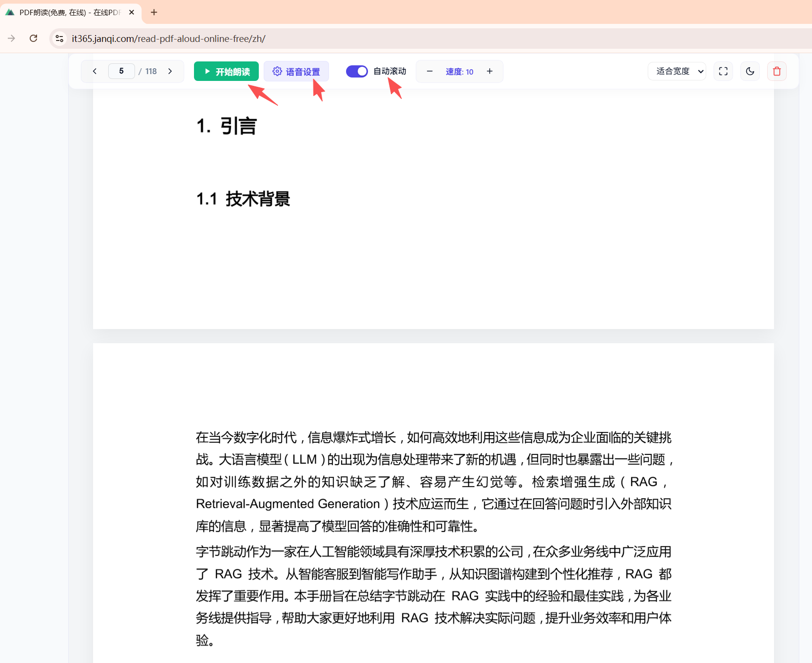Click the paragraph starting 字节跳动作为一家
Image resolution: width=812 pixels, height=663 pixels.
click(434, 596)
